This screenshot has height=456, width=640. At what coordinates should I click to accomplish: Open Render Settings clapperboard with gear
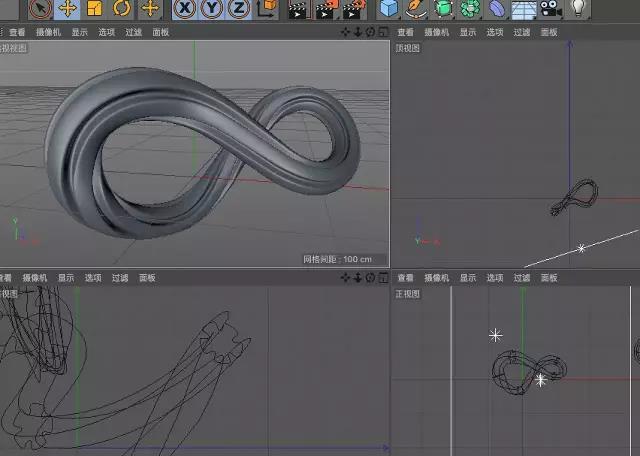pyautogui.click(x=354, y=9)
